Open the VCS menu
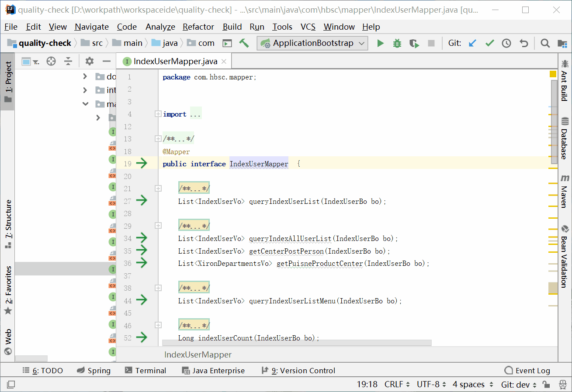Image resolution: width=572 pixels, height=392 pixels. click(308, 27)
